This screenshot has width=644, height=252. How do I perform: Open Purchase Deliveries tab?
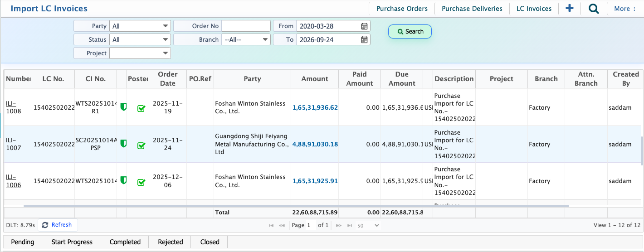click(472, 9)
